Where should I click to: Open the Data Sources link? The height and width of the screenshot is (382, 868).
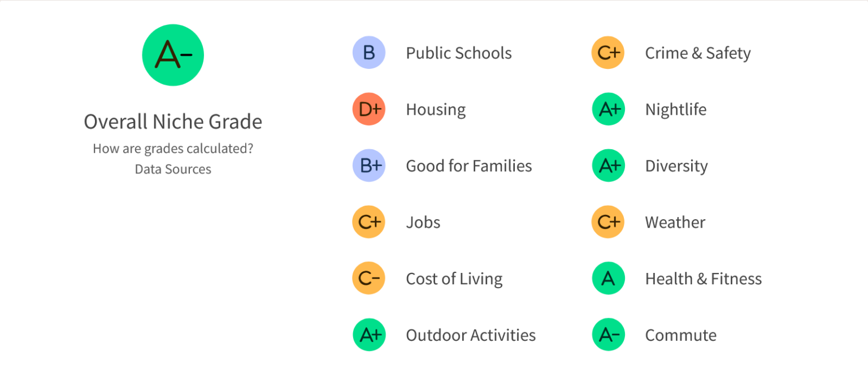pyautogui.click(x=173, y=168)
